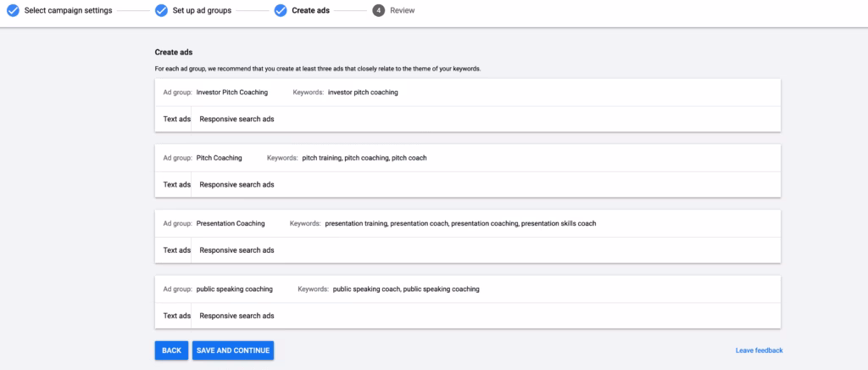Jump to the Review step label
This screenshot has width=868, height=370.
pos(403,11)
